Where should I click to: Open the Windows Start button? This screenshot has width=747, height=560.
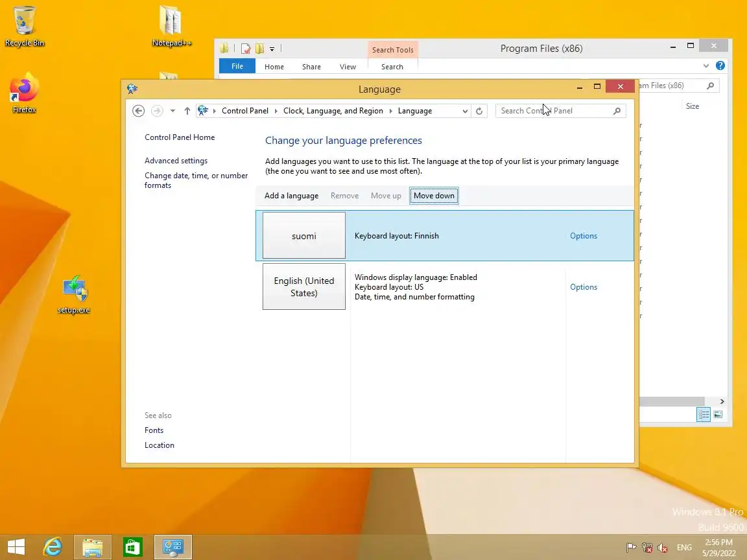click(x=16, y=546)
